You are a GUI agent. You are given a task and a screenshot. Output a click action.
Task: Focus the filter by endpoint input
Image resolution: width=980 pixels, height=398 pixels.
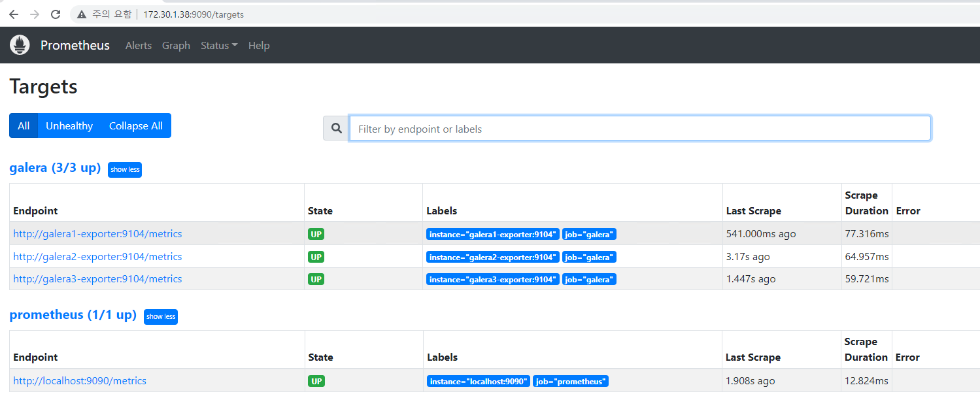coord(640,129)
